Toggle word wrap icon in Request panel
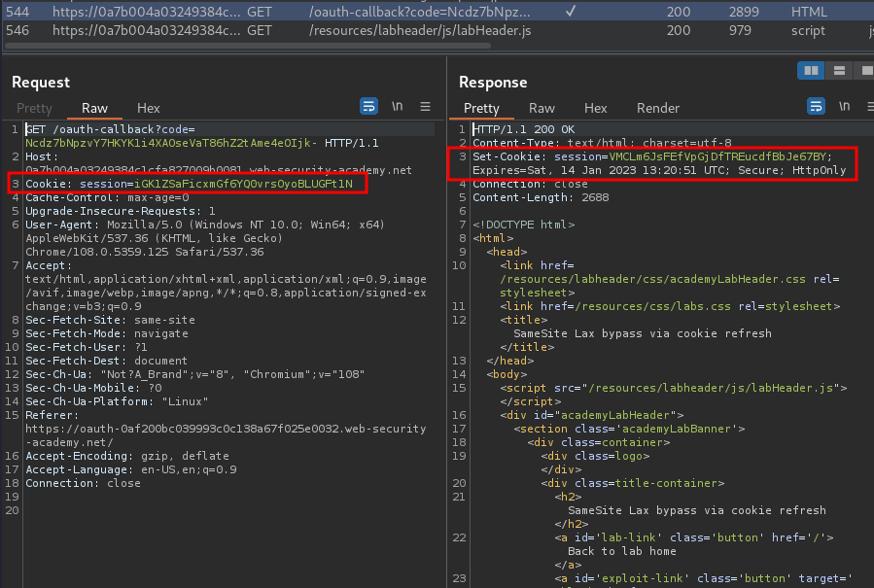This screenshot has height=588, width=874. (369, 106)
